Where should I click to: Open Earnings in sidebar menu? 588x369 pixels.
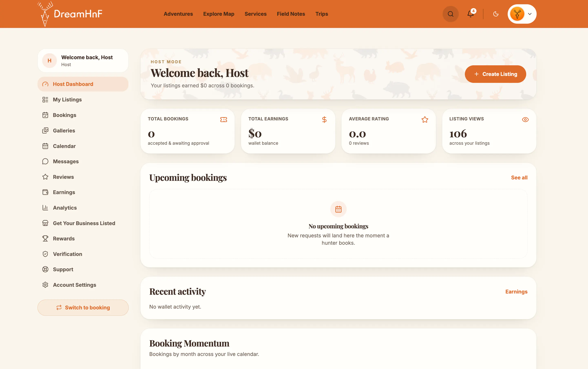pyautogui.click(x=83, y=192)
